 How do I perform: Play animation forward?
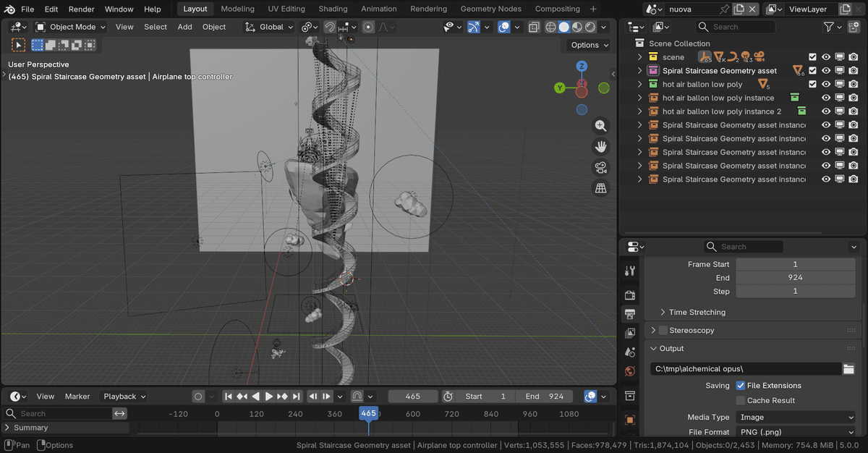(x=269, y=397)
